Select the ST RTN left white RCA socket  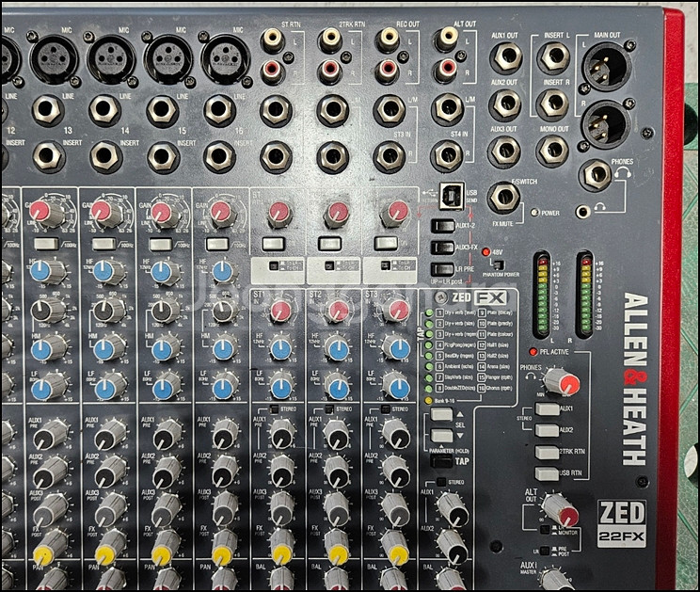pyautogui.click(x=272, y=40)
